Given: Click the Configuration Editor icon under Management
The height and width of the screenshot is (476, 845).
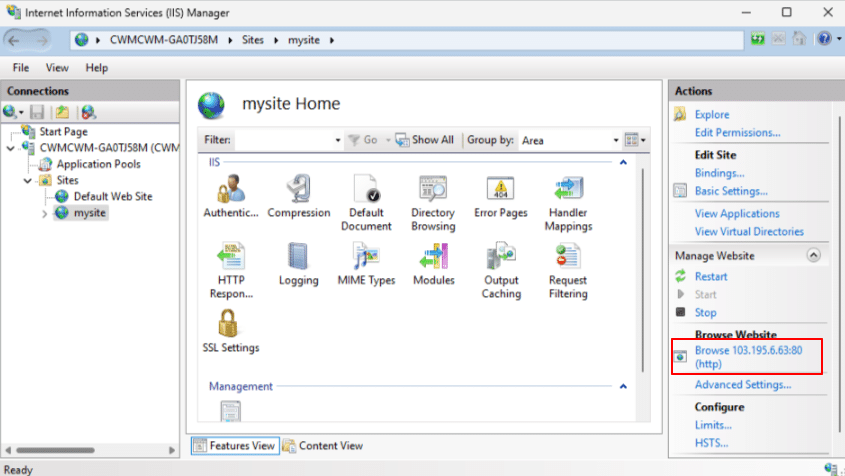Looking at the screenshot, I should click(x=231, y=411).
